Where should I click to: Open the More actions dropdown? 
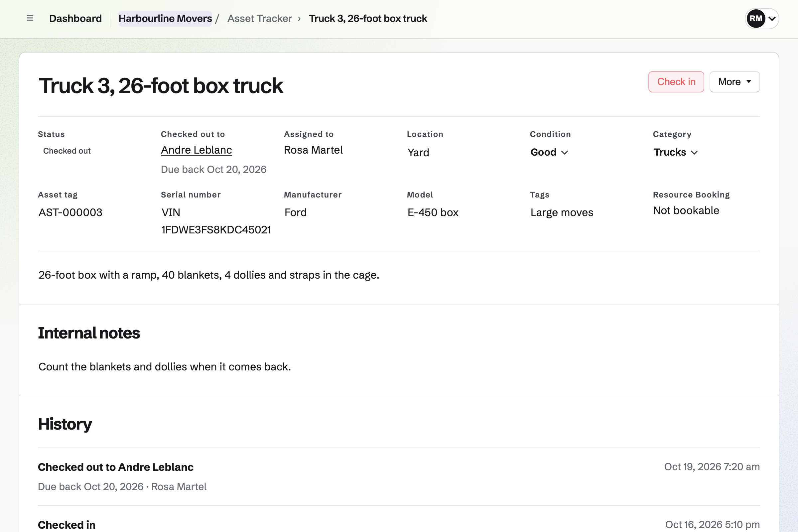[x=734, y=82]
